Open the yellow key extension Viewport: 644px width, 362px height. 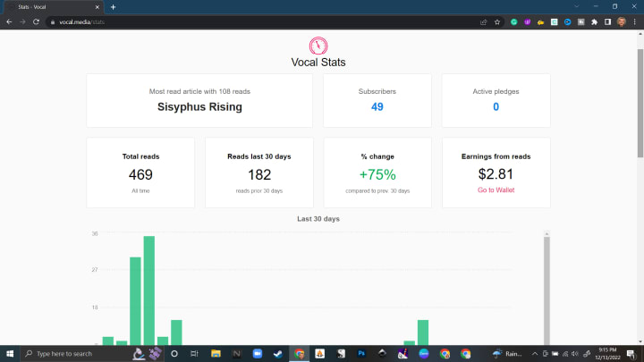tap(541, 22)
